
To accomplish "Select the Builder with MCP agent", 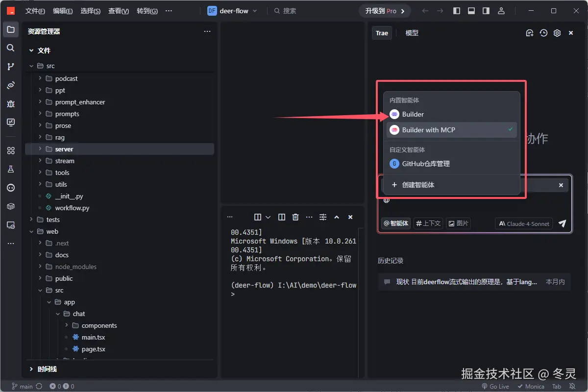I will pos(453,130).
